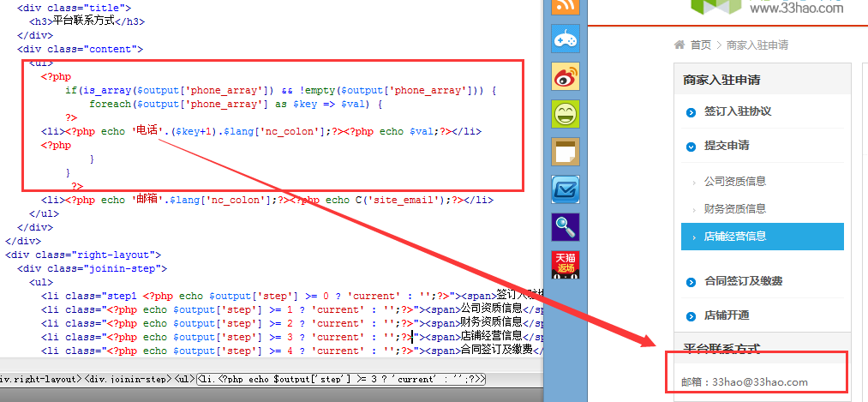
Task: Click the foreach($output['phone_array'] code line
Action: 236,104
